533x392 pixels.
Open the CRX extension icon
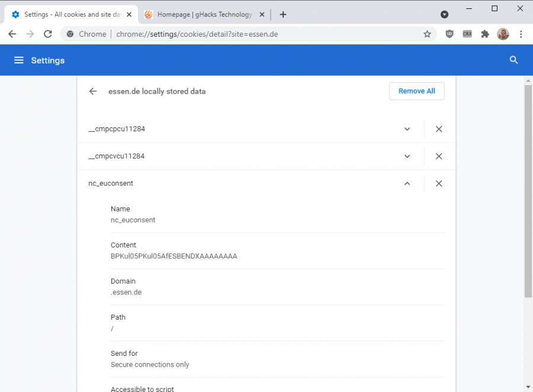(x=467, y=34)
